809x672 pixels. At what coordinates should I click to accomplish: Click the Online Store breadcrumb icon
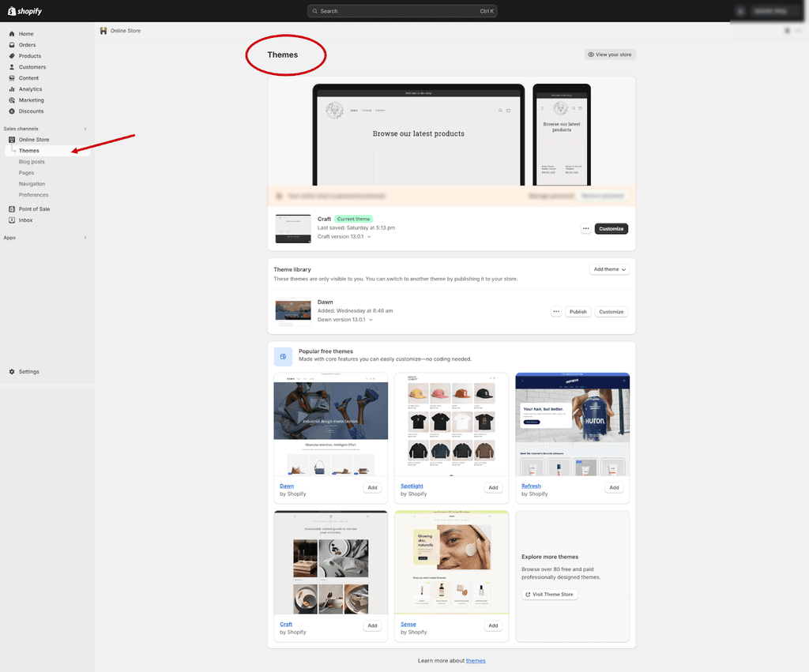coord(103,31)
